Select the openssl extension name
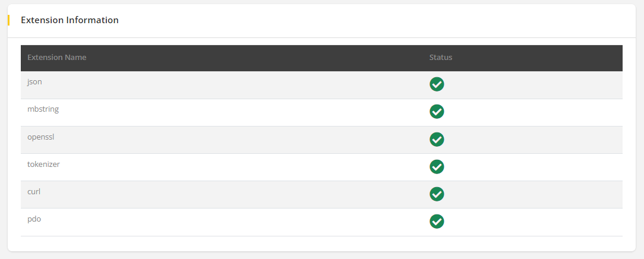This screenshot has height=259, width=644. 41,137
